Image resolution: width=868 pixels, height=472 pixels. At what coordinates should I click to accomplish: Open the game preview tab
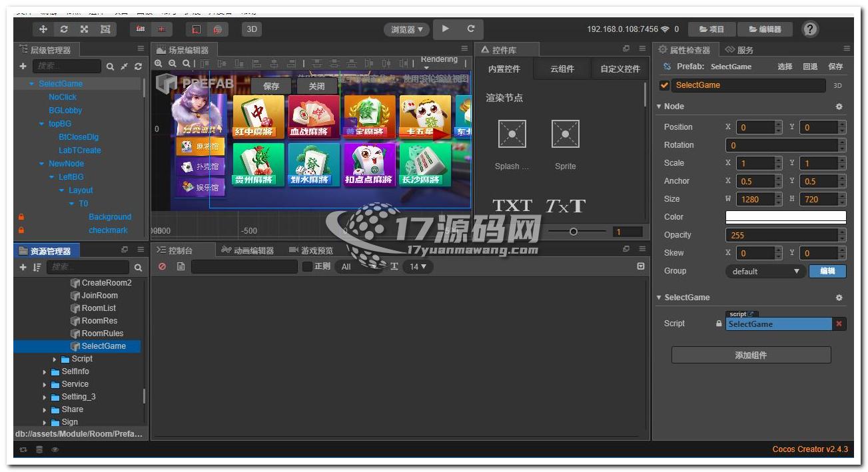(x=311, y=250)
